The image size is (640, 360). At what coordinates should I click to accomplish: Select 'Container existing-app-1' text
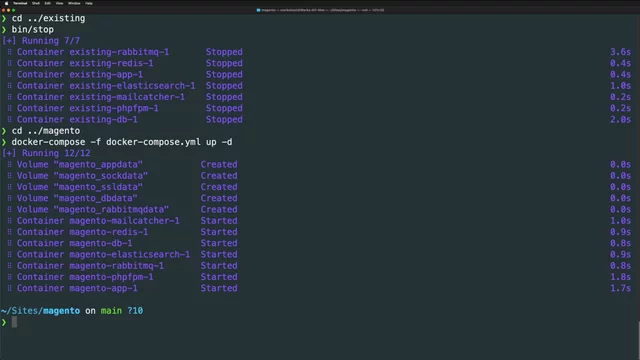80,75
